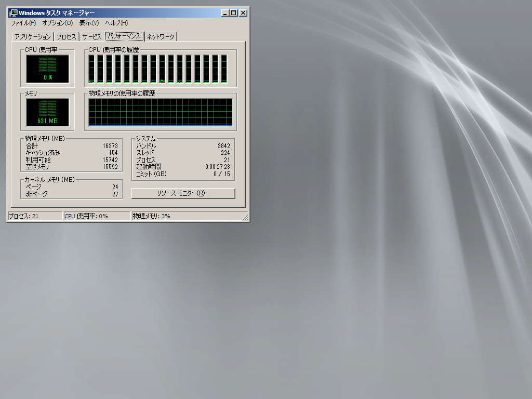The height and width of the screenshot is (399, 532).
Task: Click the システム group heading
Action: (145, 138)
